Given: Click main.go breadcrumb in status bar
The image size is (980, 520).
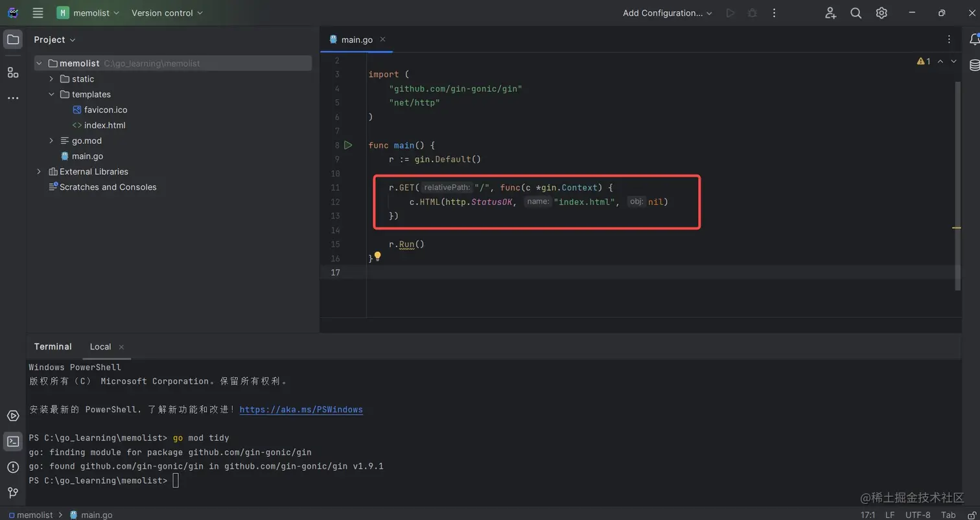Looking at the screenshot, I should tap(91, 515).
